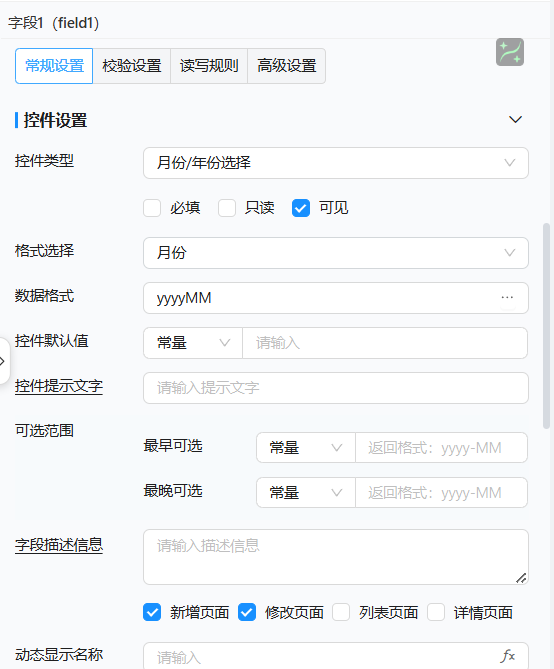Check the 列表页面 checkbox

click(x=341, y=612)
